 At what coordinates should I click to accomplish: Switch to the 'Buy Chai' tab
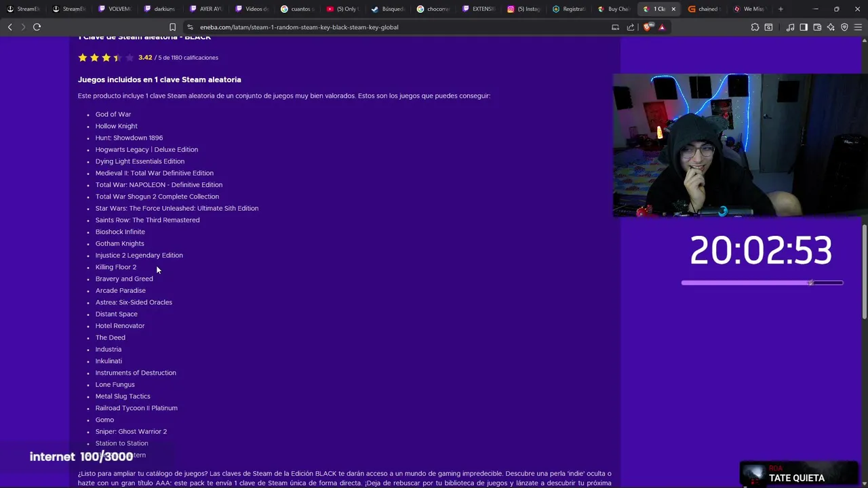click(x=614, y=9)
